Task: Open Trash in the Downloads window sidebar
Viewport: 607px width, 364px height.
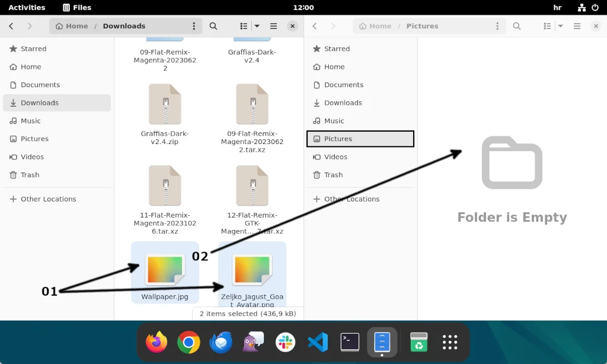Action: 57,175
